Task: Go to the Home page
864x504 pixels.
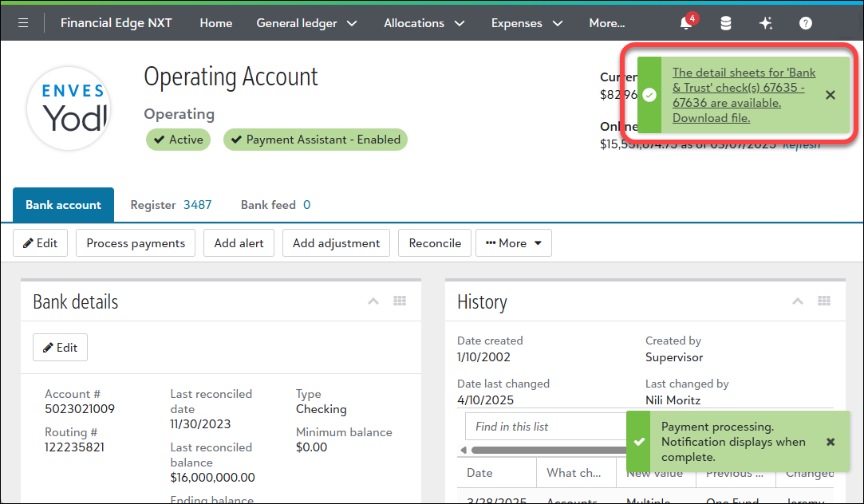Action: pyautogui.click(x=216, y=23)
